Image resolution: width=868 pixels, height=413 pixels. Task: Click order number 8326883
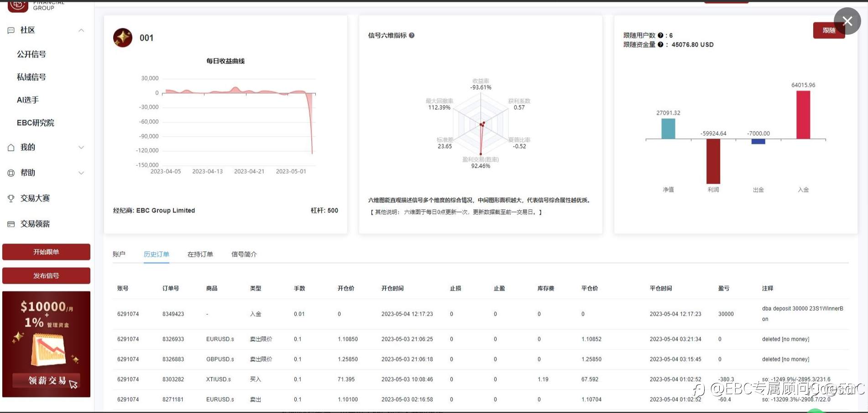pos(173,359)
